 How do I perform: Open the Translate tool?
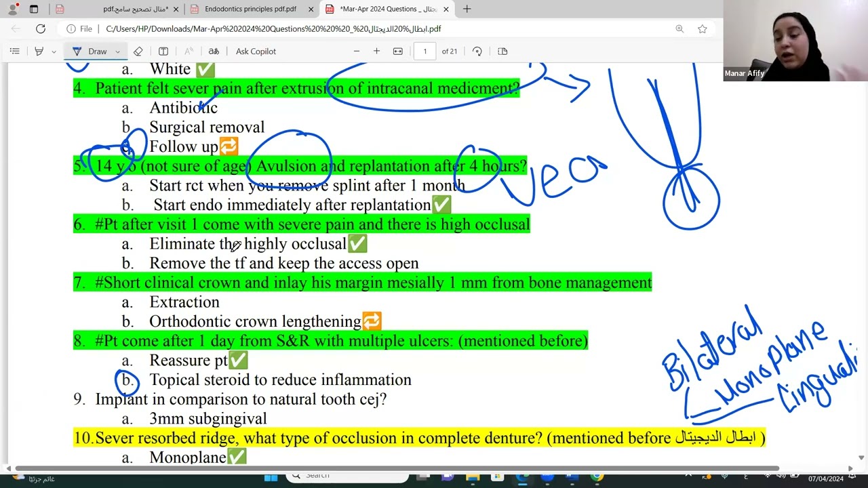click(x=214, y=52)
